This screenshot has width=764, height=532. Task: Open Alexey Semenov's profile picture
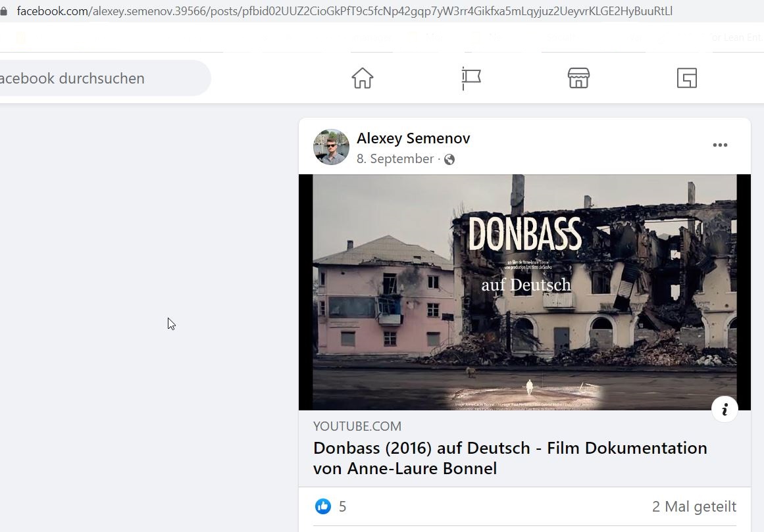[x=331, y=147]
